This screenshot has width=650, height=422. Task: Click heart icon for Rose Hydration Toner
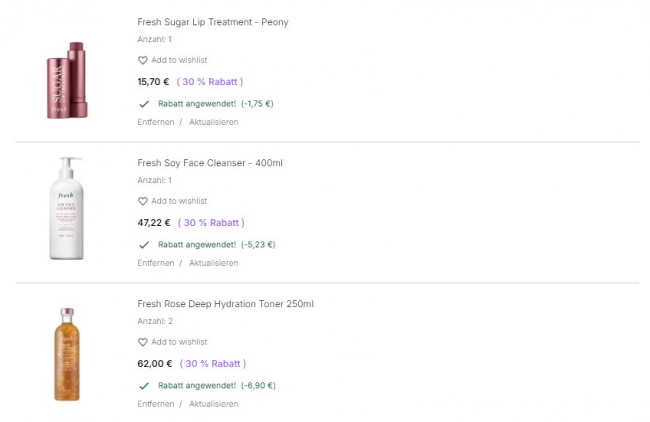pyautogui.click(x=142, y=342)
